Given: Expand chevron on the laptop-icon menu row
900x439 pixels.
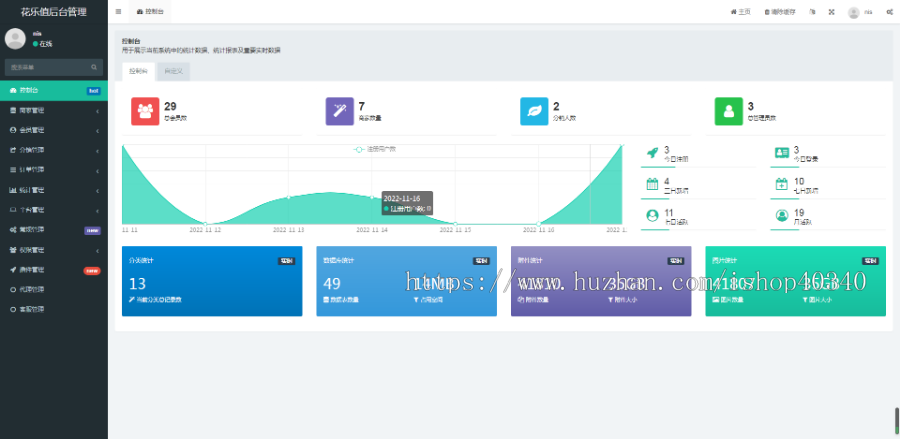Looking at the screenshot, I should 98,211.
